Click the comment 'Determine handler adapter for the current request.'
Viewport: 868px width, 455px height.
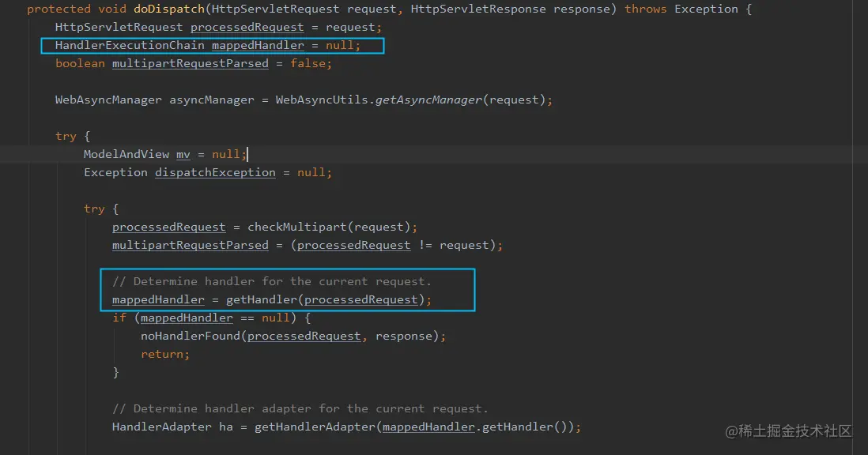[300, 408]
